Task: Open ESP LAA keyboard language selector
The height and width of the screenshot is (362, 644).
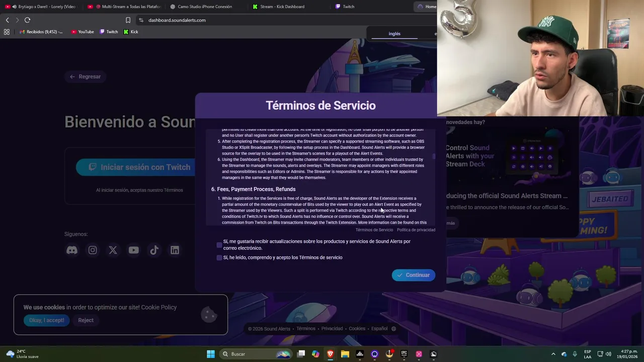Action: click(588, 354)
